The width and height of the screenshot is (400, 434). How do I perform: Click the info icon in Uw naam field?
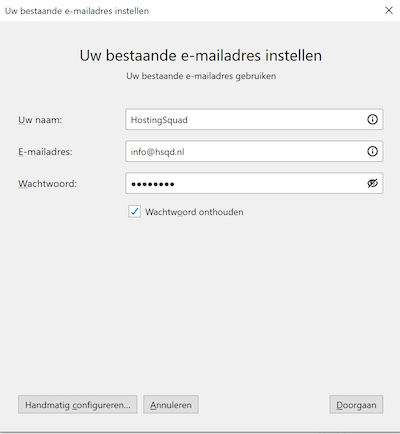tap(372, 119)
